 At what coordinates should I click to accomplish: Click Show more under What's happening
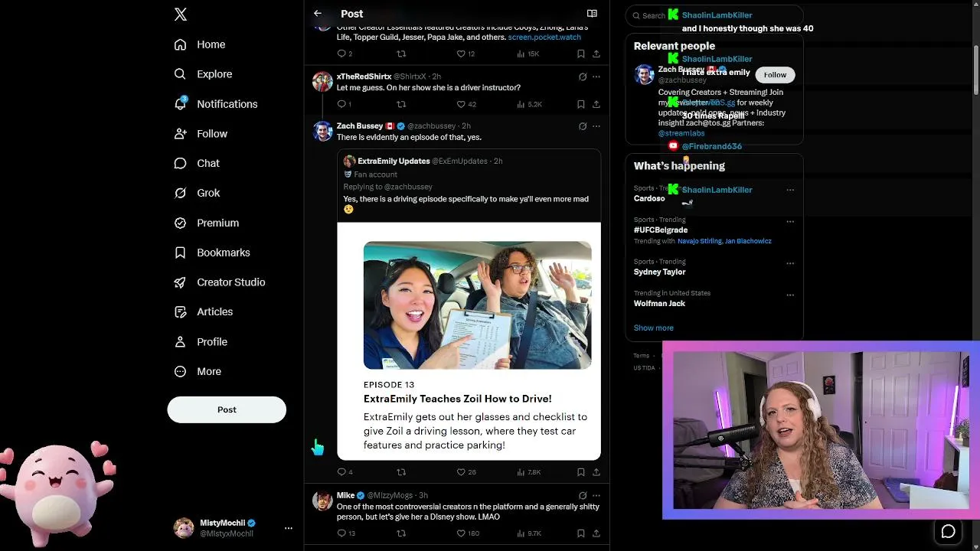tap(654, 328)
